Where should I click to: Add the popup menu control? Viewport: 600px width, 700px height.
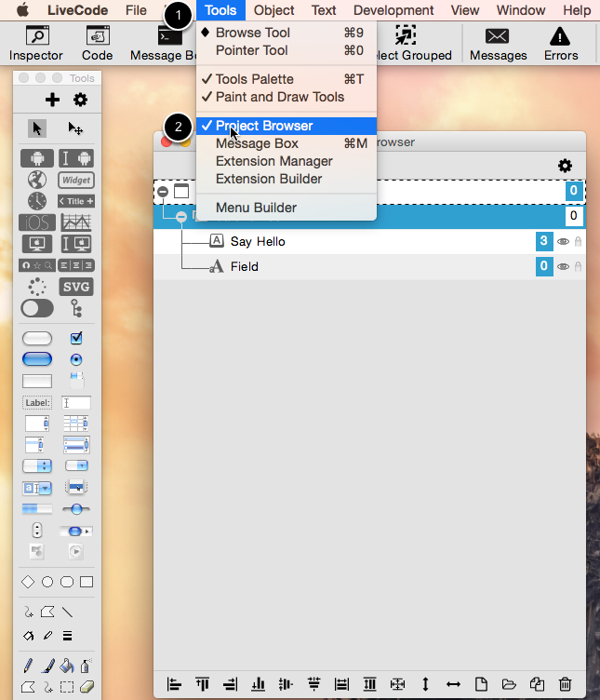tap(76, 487)
